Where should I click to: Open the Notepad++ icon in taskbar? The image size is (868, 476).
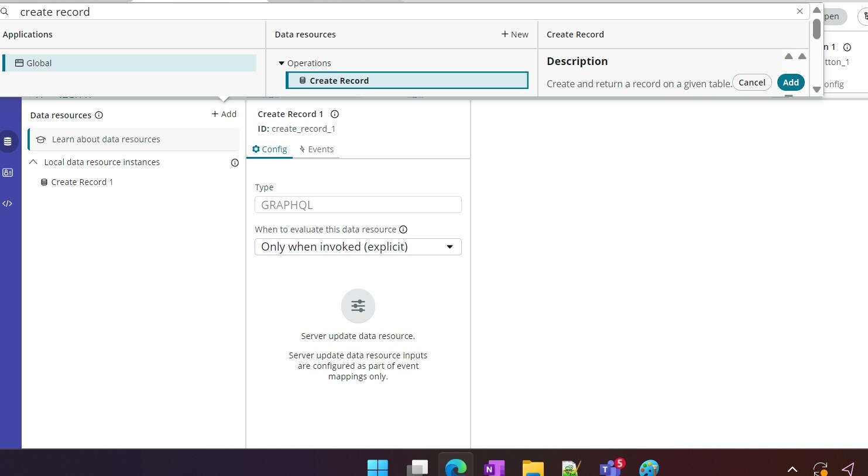point(571,468)
